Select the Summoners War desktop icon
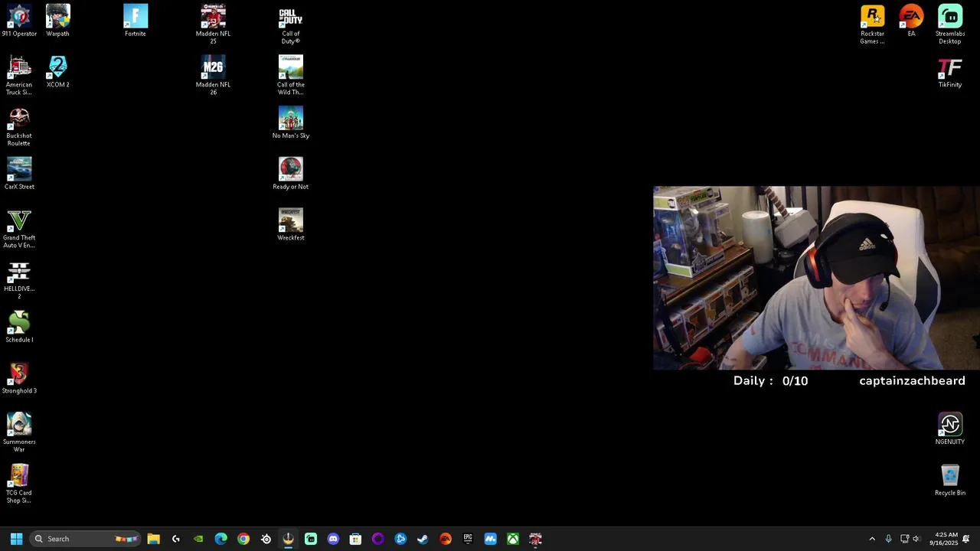Viewport: 980px width, 551px height. click(x=19, y=432)
